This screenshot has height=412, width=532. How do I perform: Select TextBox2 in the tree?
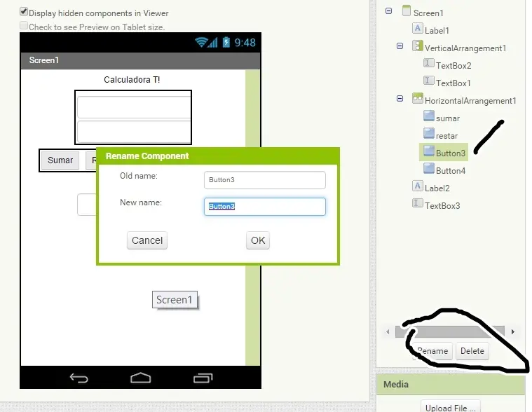click(x=453, y=65)
